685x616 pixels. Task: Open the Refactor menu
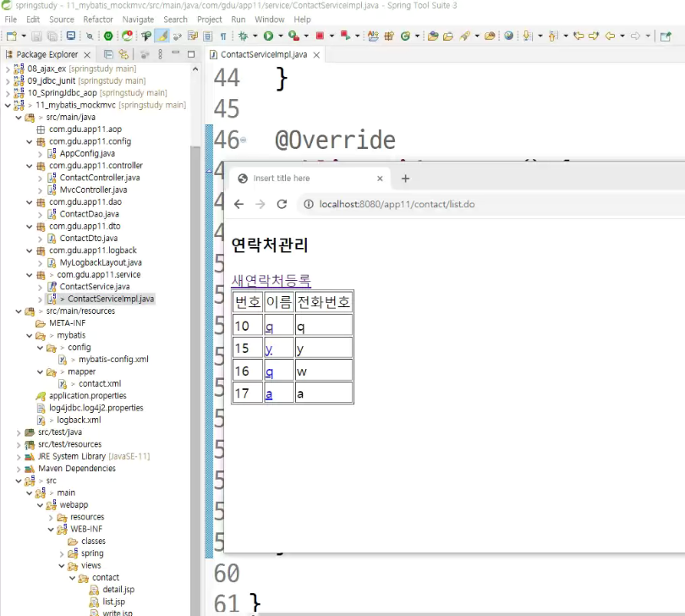[x=98, y=19]
